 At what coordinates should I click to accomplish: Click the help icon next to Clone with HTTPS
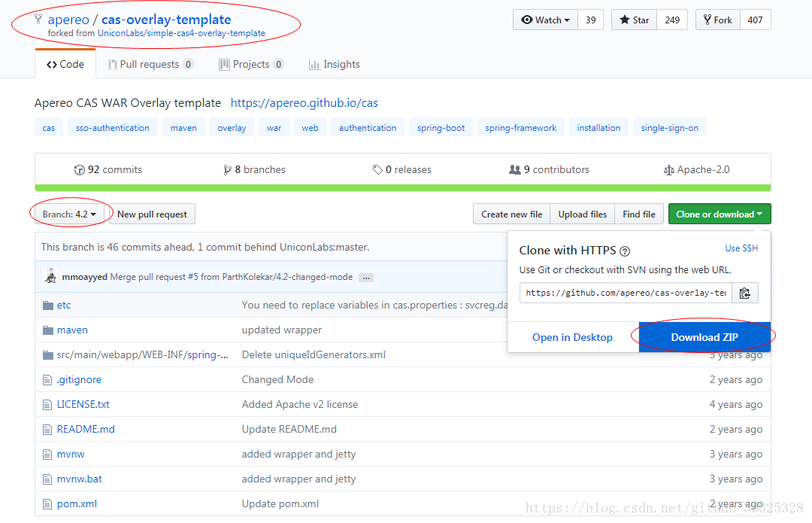coord(625,251)
